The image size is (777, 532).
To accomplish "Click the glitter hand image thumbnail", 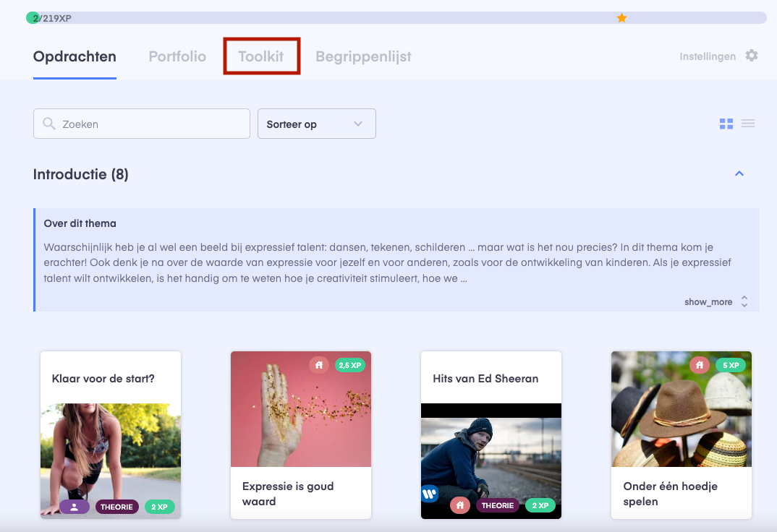I will (301, 409).
